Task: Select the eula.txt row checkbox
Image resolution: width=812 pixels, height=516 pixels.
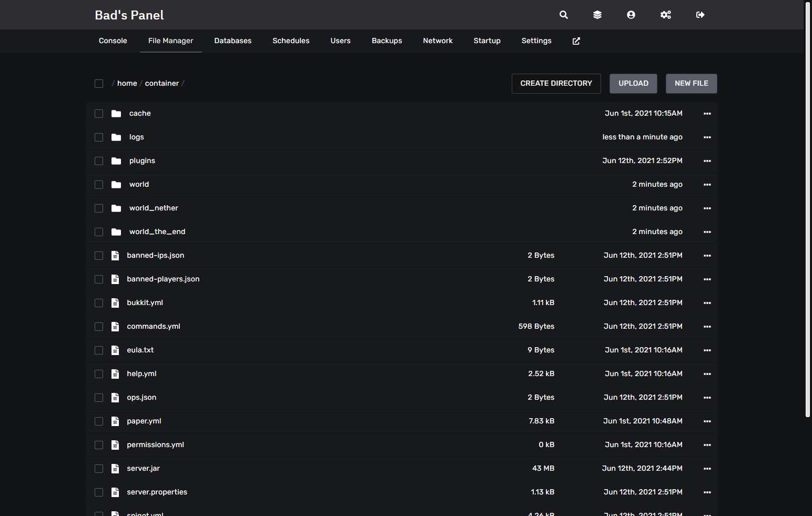Action: [99, 350]
